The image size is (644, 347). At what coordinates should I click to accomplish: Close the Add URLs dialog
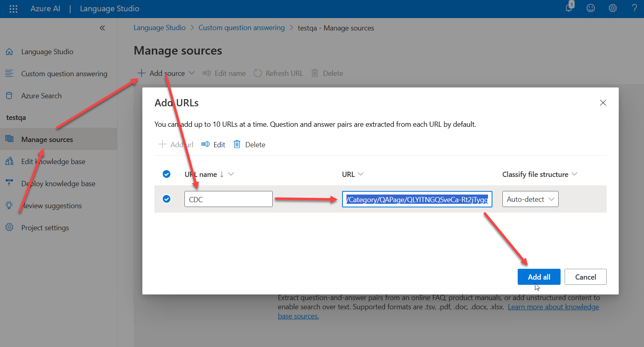point(603,103)
